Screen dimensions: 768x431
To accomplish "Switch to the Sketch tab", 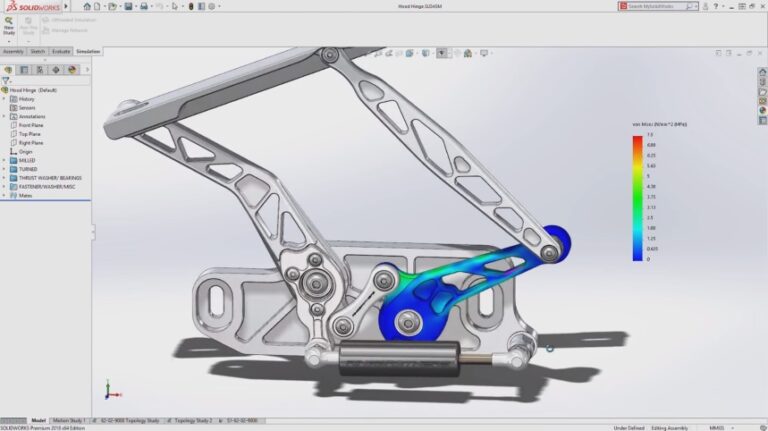I will 38,51.
